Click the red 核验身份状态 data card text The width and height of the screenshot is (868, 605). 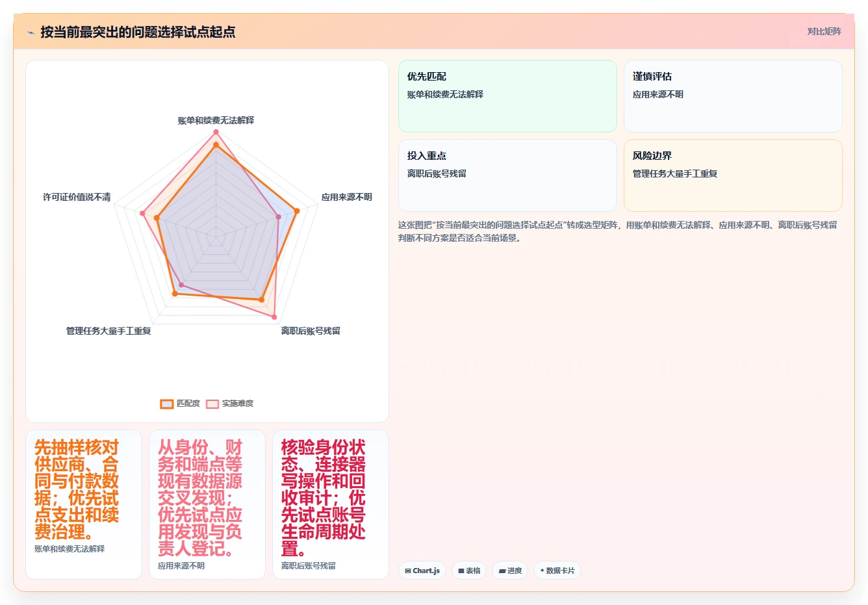(324, 498)
